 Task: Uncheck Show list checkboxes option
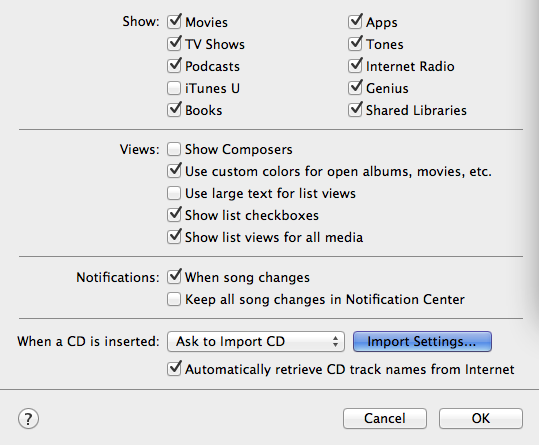click(174, 215)
